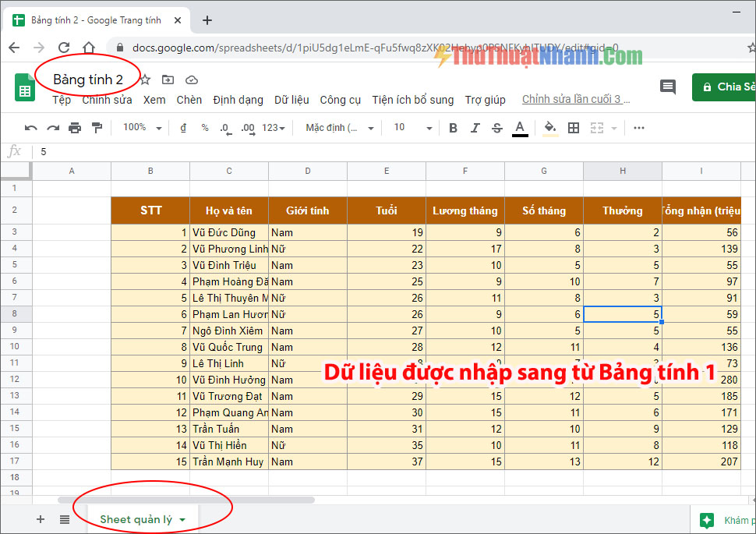Open the Tiện ích bổ sung menu
Screen dimensions: 756x534
tap(413, 100)
